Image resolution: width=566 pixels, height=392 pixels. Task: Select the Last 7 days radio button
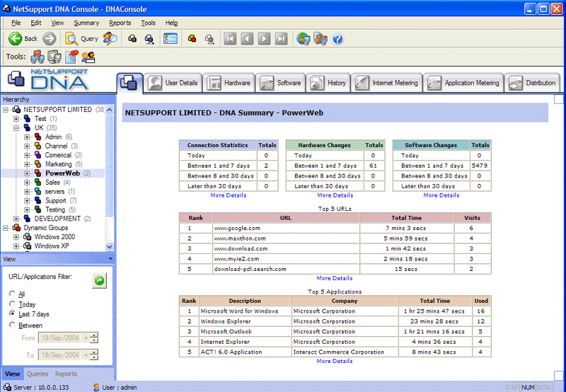point(12,313)
